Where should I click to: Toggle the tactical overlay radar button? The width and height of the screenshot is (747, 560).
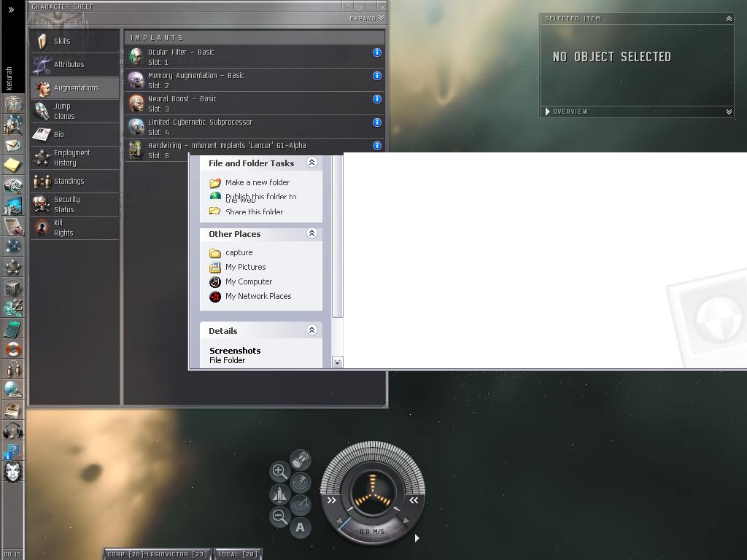(x=300, y=483)
